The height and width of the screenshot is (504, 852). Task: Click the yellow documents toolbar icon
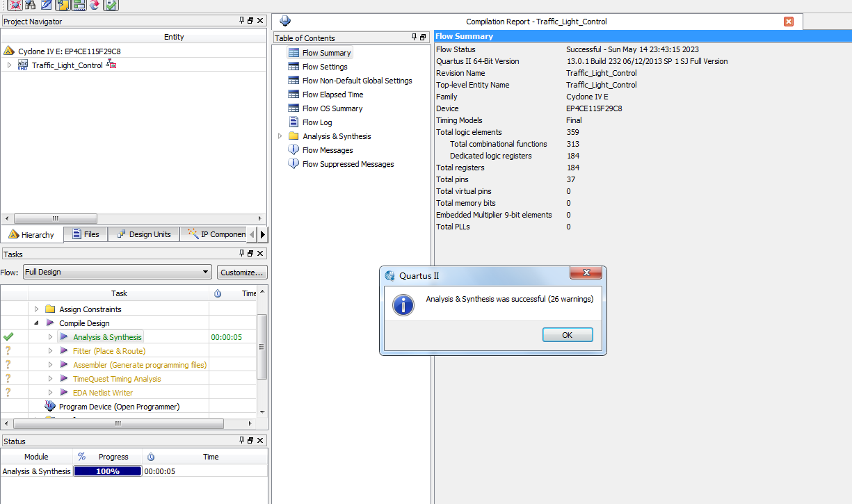tap(63, 5)
